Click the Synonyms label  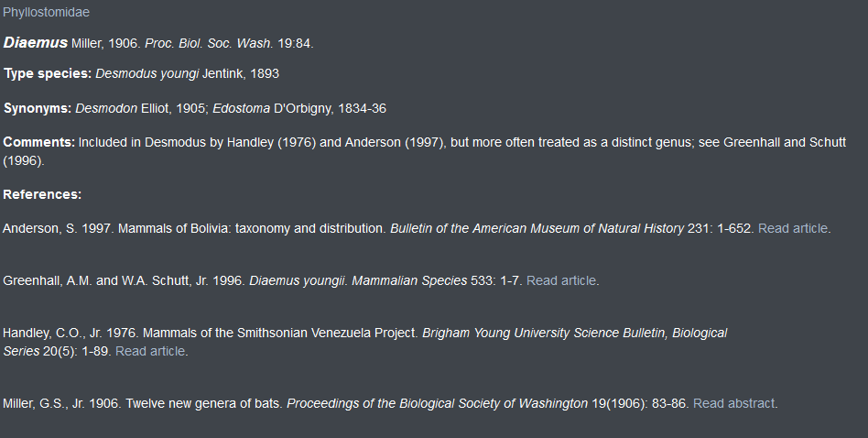tap(38, 108)
